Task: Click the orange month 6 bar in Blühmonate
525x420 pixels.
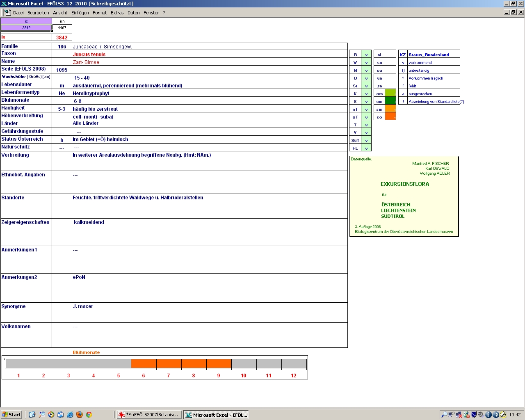Action: click(144, 363)
